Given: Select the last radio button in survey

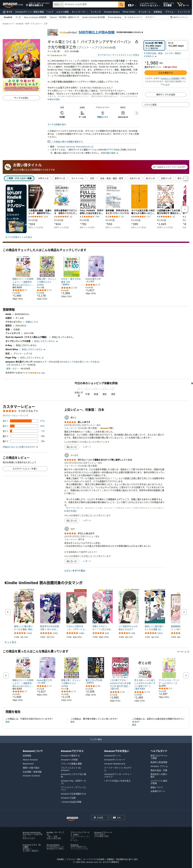Looking at the screenshot, I should (113, 389).
